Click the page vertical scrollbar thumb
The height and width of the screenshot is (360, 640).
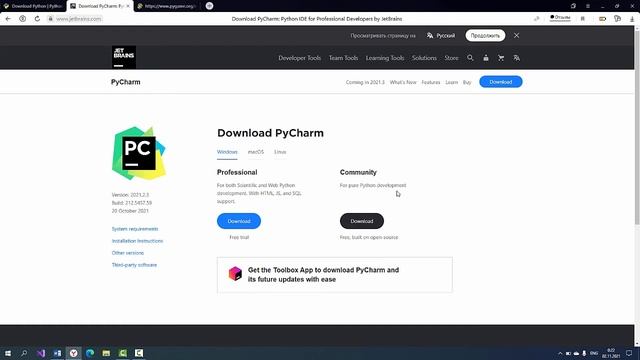click(x=637, y=127)
